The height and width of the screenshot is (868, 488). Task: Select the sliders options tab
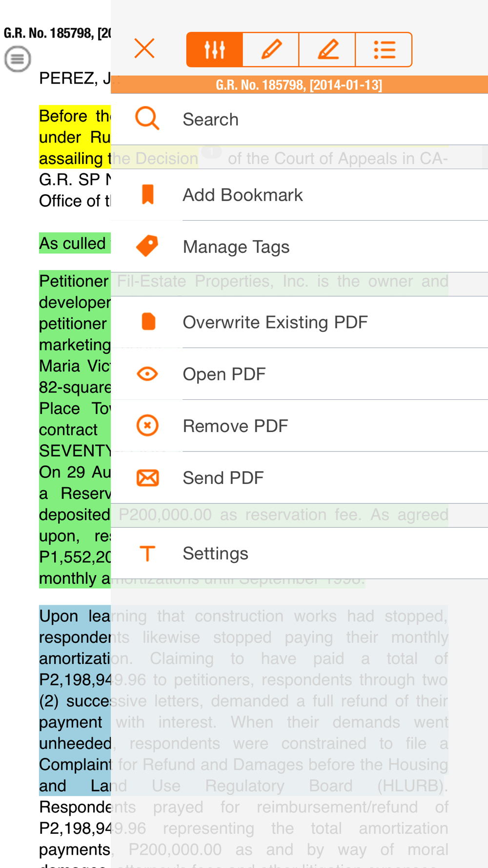(x=215, y=49)
